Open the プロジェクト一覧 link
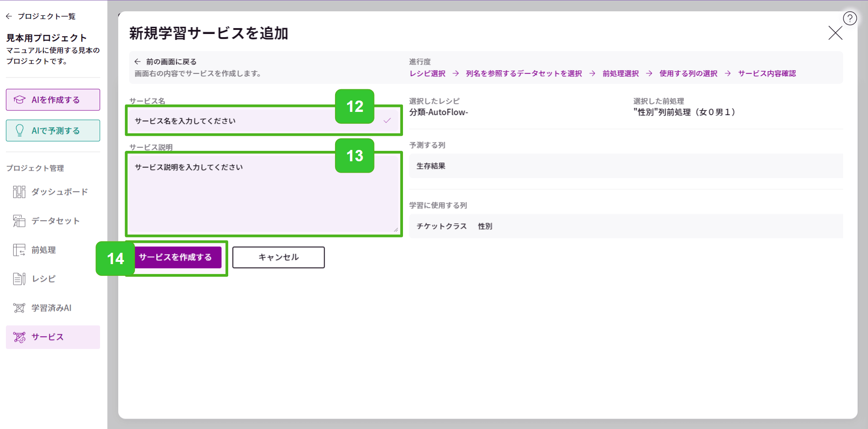 46,16
